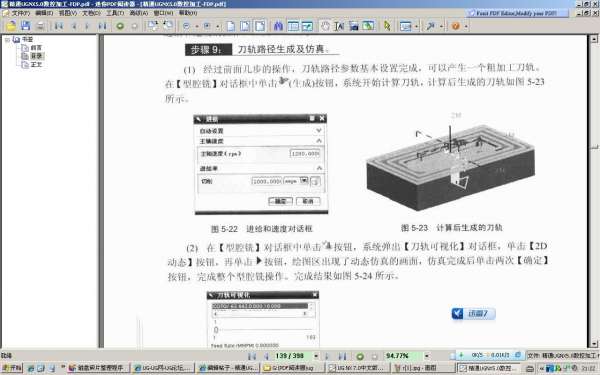Open a PDF with the folder icon

pyautogui.click(x=11, y=26)
